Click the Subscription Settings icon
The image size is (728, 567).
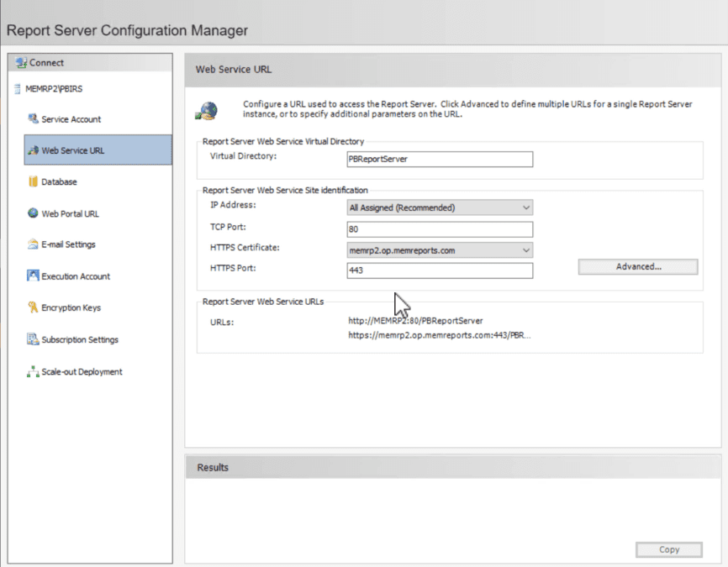33,339
